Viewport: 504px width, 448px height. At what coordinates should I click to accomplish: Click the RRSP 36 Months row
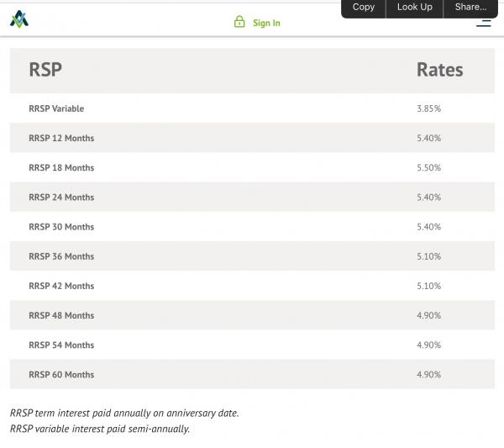(61, 256)
